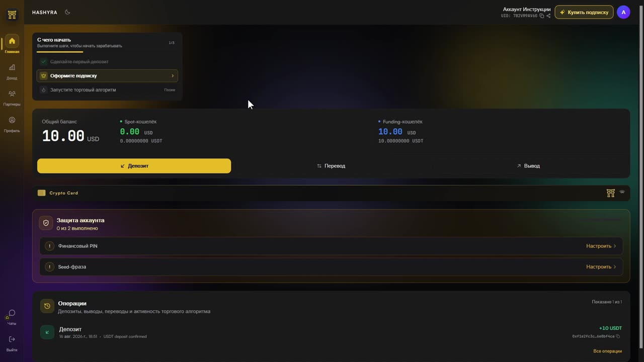Expand the Оформите подписку step
The height and width of the screenshot is (362, 644).
point(107,76)
